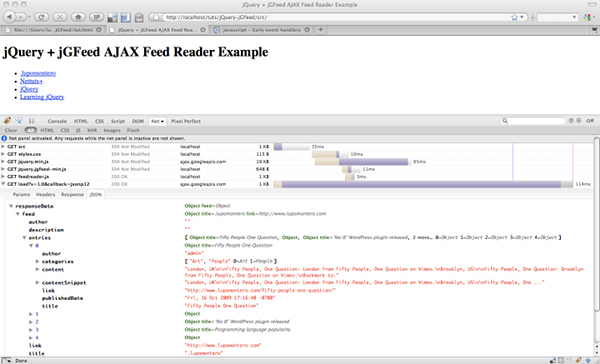The width and height of the screenshot is (600, 364).
Task: Expand the GET src request row
Action: [3, 147]
